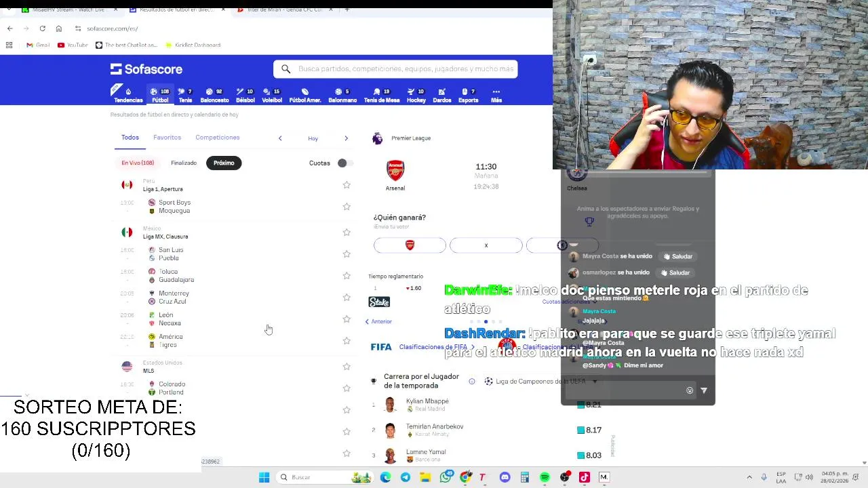868x488 pixels.
Task: Switch to the Favoritos tab
Action: coord(167,138)
